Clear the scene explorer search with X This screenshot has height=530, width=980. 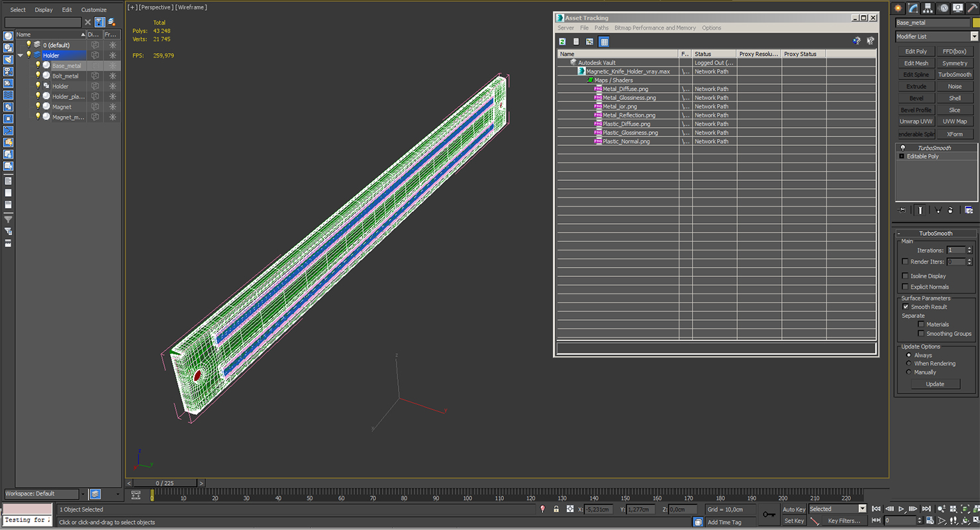87,22
